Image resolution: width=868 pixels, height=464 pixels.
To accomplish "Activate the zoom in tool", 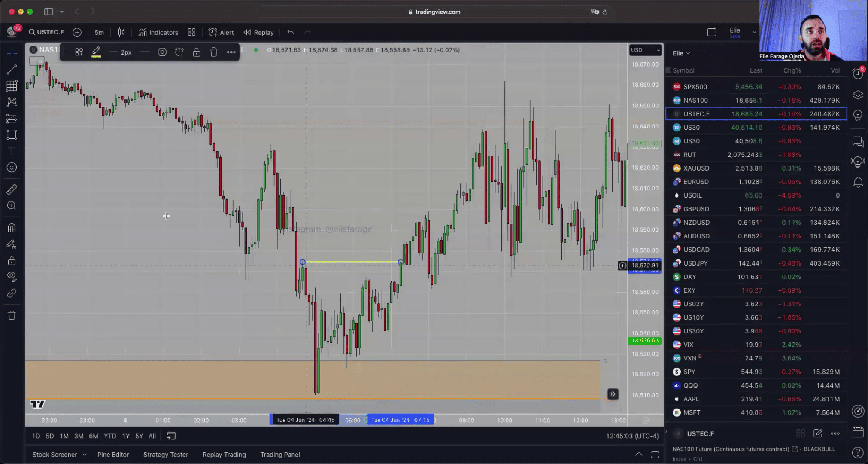I will pos(12,205).
